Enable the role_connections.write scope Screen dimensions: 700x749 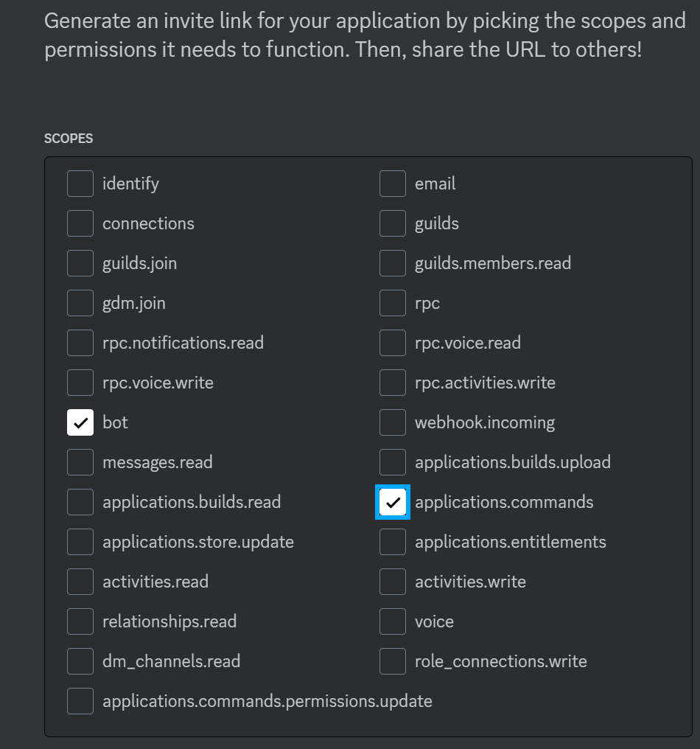coord(393,661)
